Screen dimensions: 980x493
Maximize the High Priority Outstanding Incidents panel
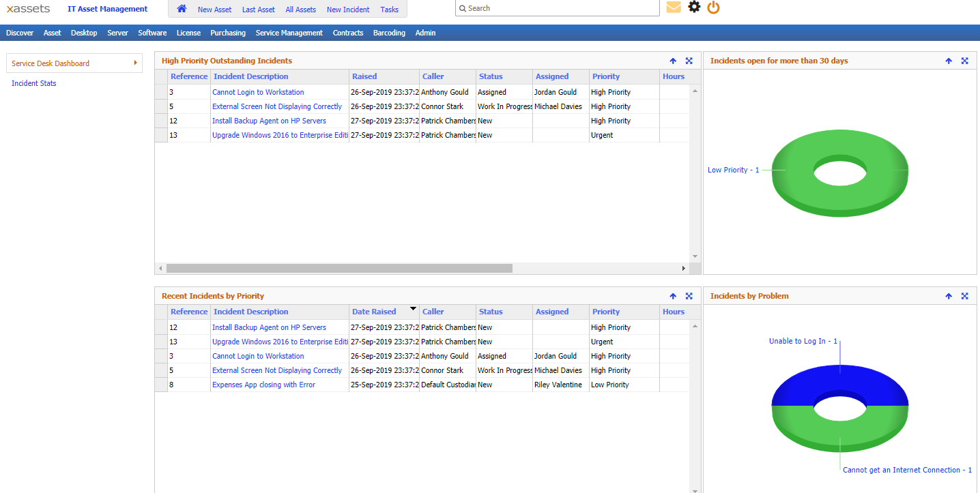click(x=689, y=60)
